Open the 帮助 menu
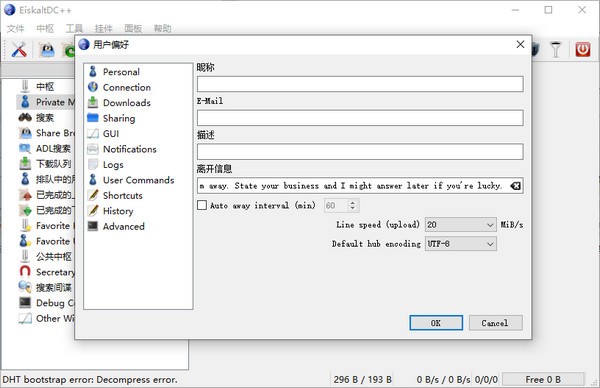600x388 pixels. click(162, 28)
